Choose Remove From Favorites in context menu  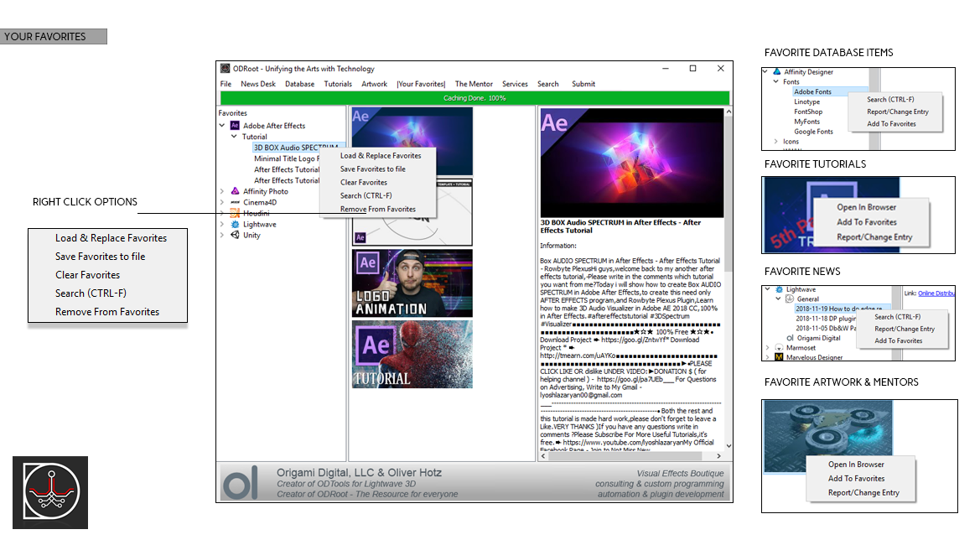pos(377,209)
